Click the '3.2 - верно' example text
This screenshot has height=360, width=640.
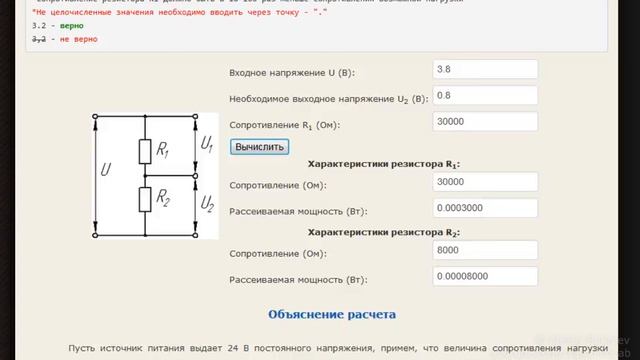[x=58, y=26]
